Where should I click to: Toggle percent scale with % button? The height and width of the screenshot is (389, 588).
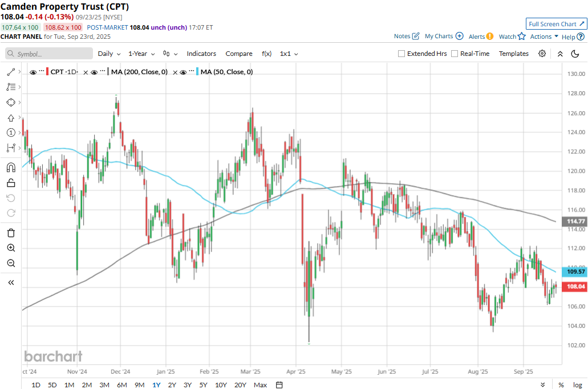(x=561, y=385)
